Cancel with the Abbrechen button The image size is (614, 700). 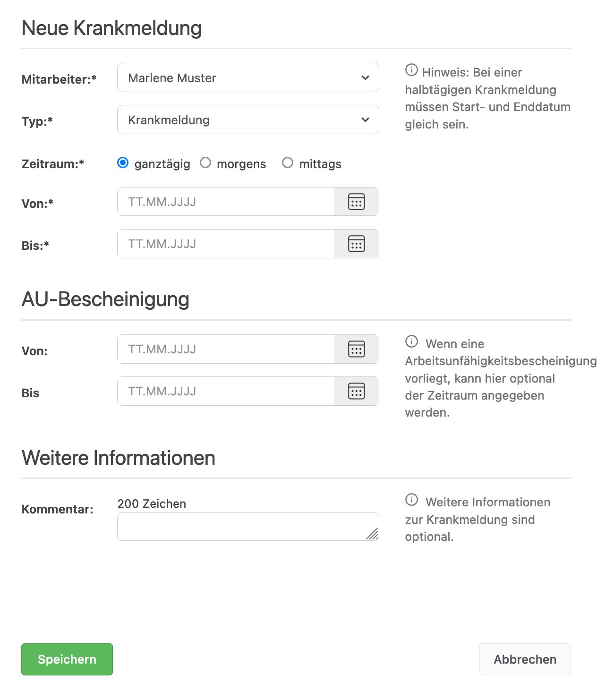pyautogui.click(x=525, y=659)
